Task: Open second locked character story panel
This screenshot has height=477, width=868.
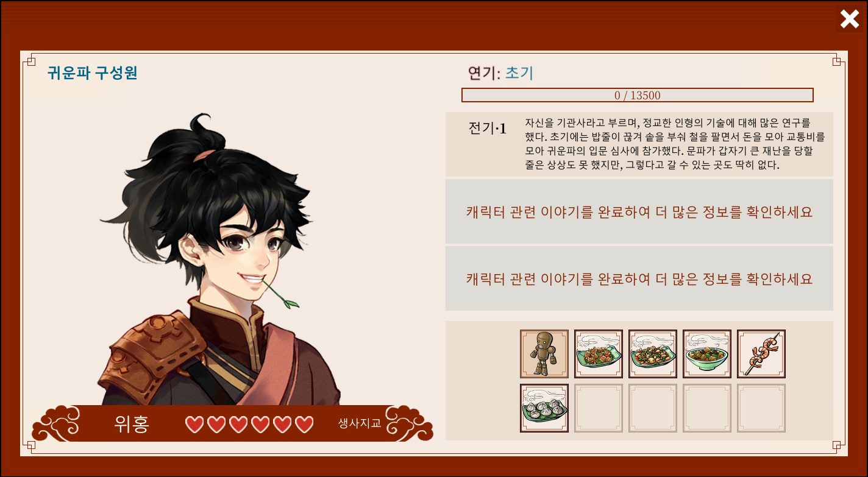Action: [639, 278]
